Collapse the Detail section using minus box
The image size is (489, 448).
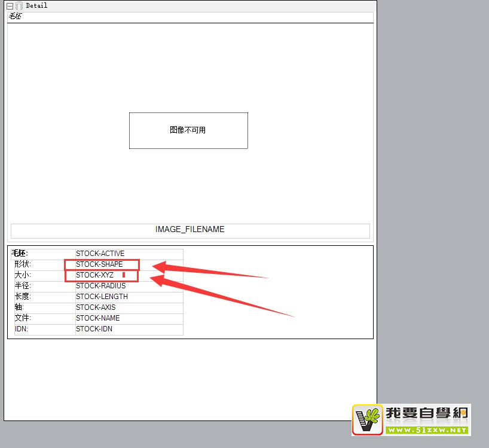(x=10, y=5)
